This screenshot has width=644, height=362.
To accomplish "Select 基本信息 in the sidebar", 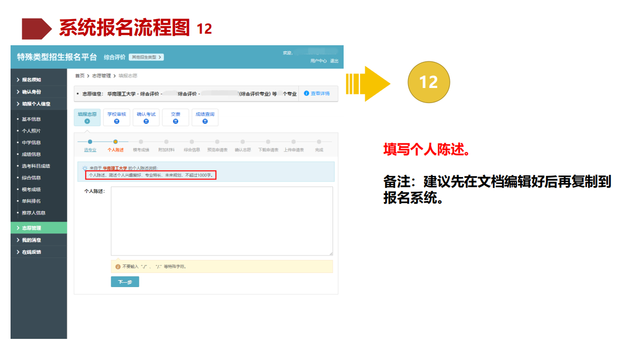I will click(31, 119).
